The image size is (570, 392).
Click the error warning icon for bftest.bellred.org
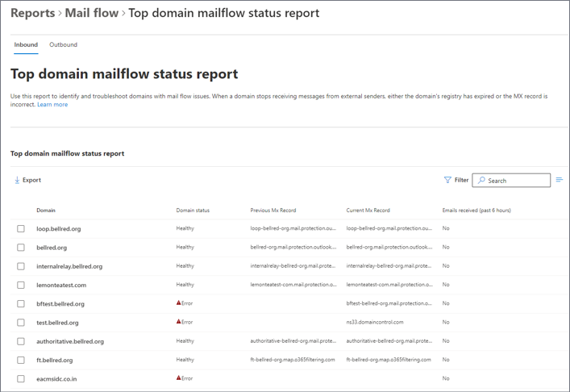[x=178, y=302]
